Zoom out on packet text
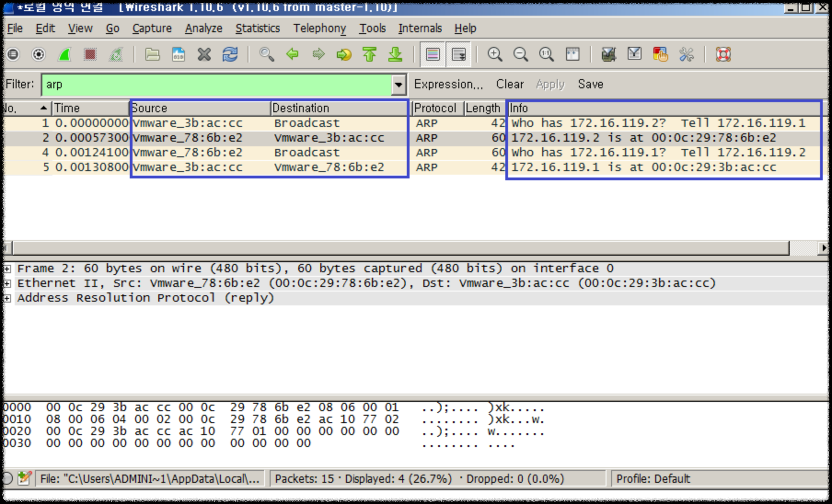This screenshot has width=832, height=504. point(520,55)
